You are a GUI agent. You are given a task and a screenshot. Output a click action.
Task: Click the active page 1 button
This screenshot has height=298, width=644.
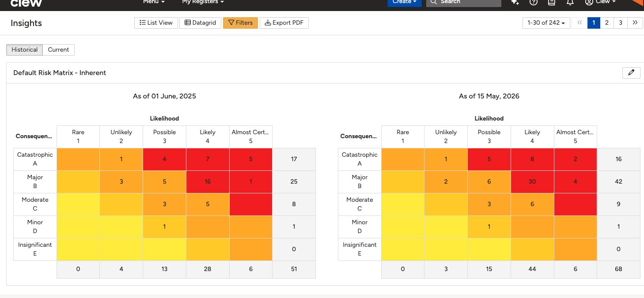[594, 23]
